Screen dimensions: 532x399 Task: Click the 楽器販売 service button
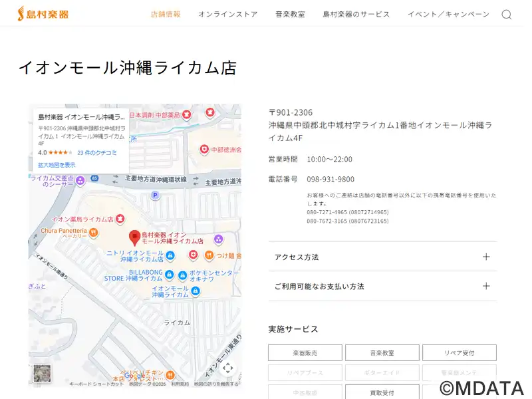[305, 353]
